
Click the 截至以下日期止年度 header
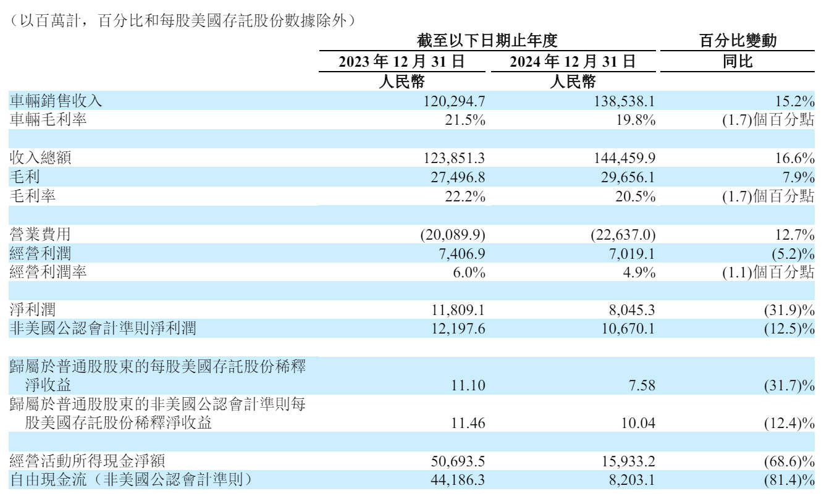point(488,41)
